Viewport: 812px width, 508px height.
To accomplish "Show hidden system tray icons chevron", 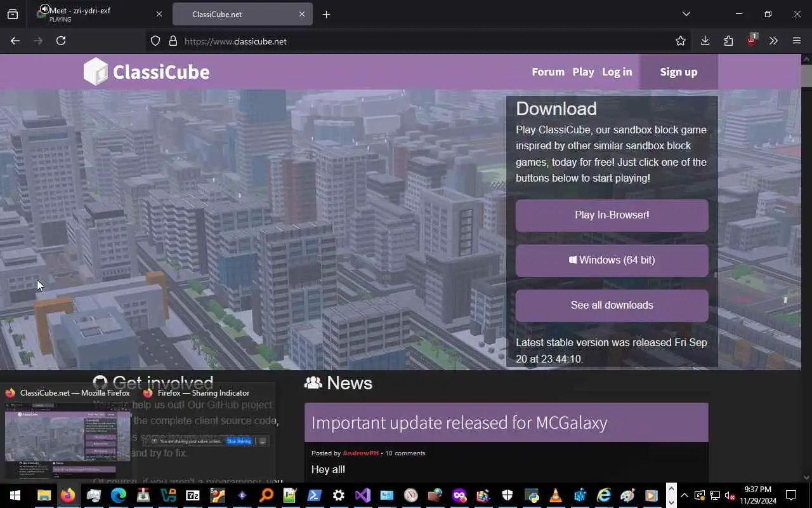I will pyautogui.click(x=684, y=495).
